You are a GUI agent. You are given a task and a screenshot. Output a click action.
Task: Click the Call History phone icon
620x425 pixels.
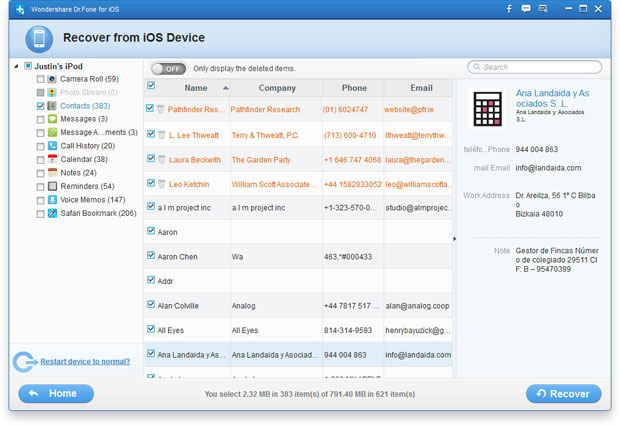click(x=52, y=146)
